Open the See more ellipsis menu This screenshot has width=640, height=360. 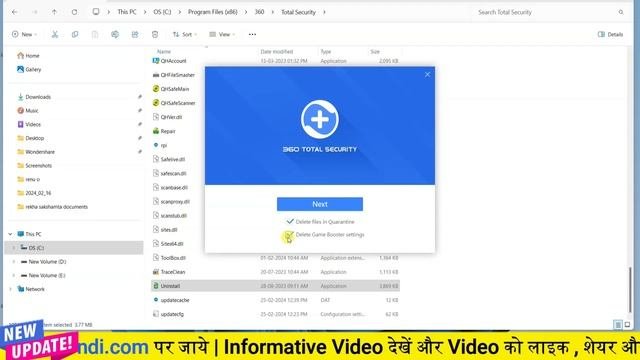pyautogui.click(x=252, y=34)
